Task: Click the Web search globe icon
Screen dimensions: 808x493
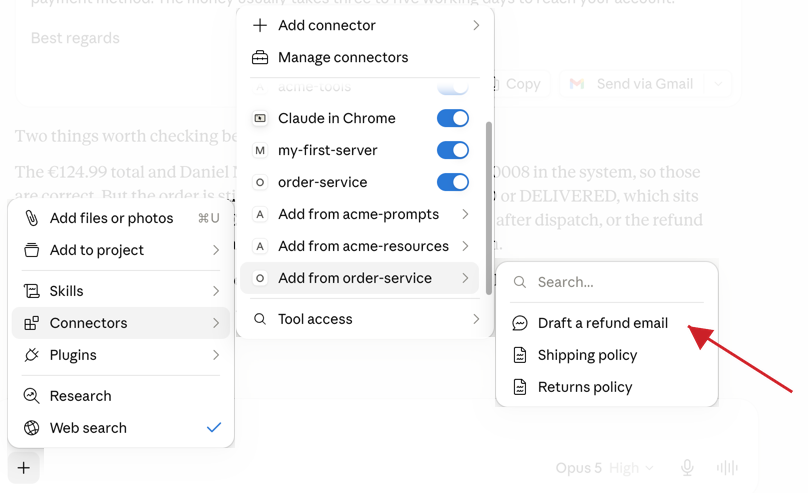Action: pos(31,428)
